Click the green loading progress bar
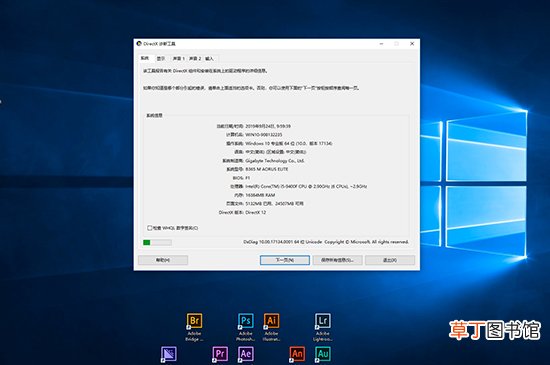The image size is (550, 365). [157, 242]
